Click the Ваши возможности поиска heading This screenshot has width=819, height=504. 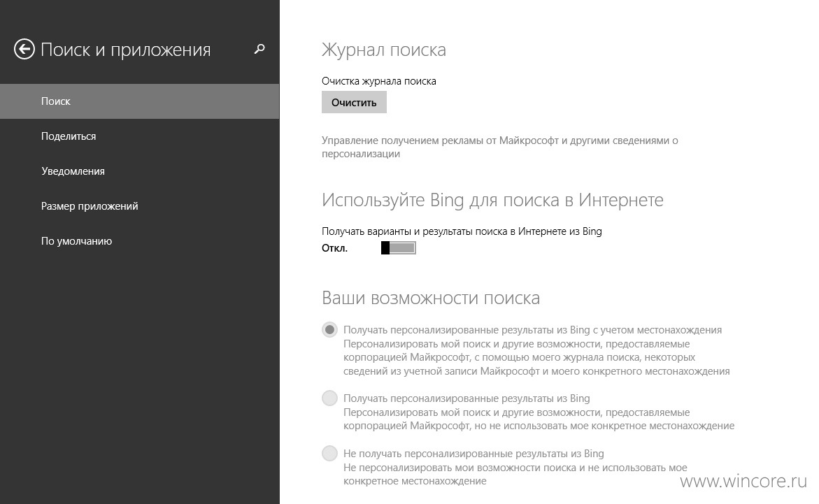pos(431,298)
